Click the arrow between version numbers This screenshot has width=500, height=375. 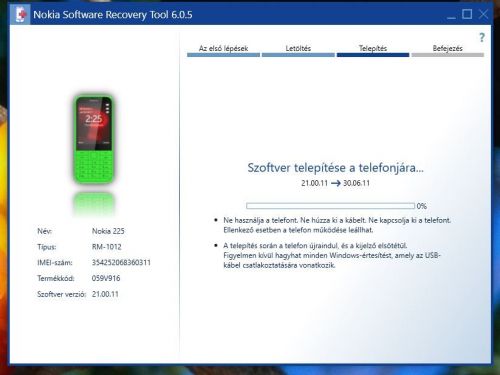pyautogui.click(x=336, y=183)
